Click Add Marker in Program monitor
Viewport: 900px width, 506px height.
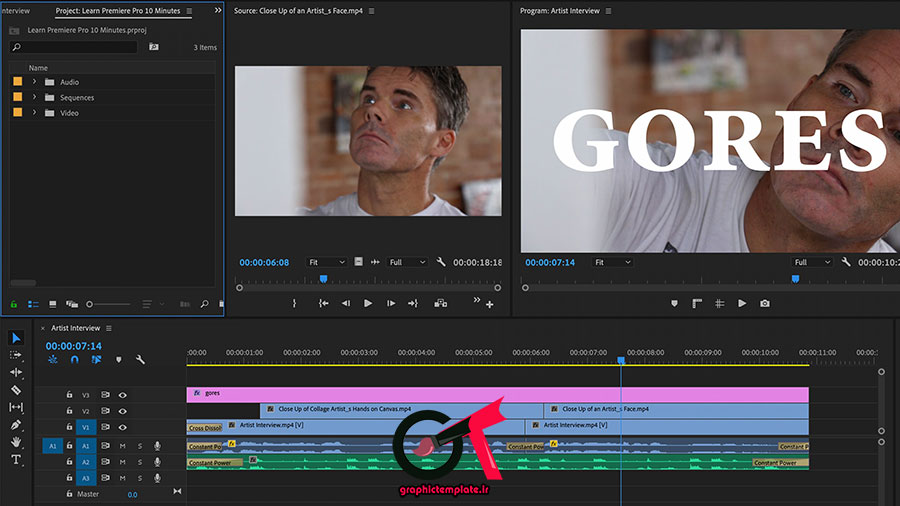[x=674, y=303]
